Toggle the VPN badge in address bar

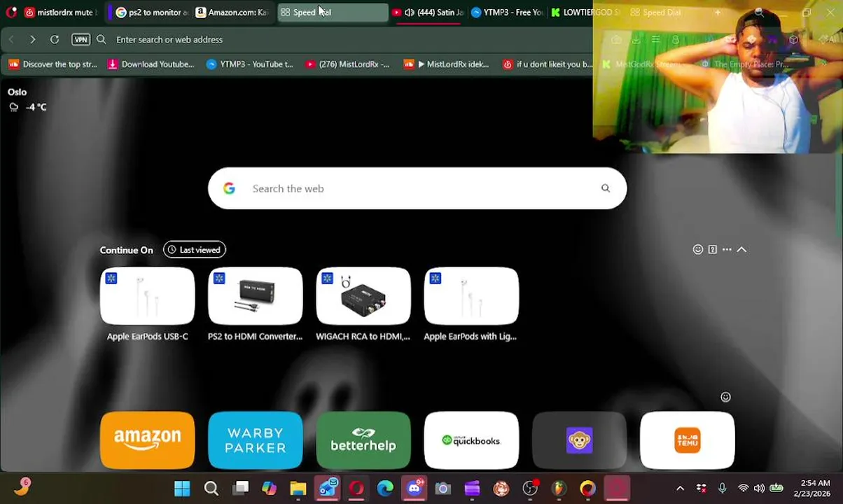[x=81, y=39]
